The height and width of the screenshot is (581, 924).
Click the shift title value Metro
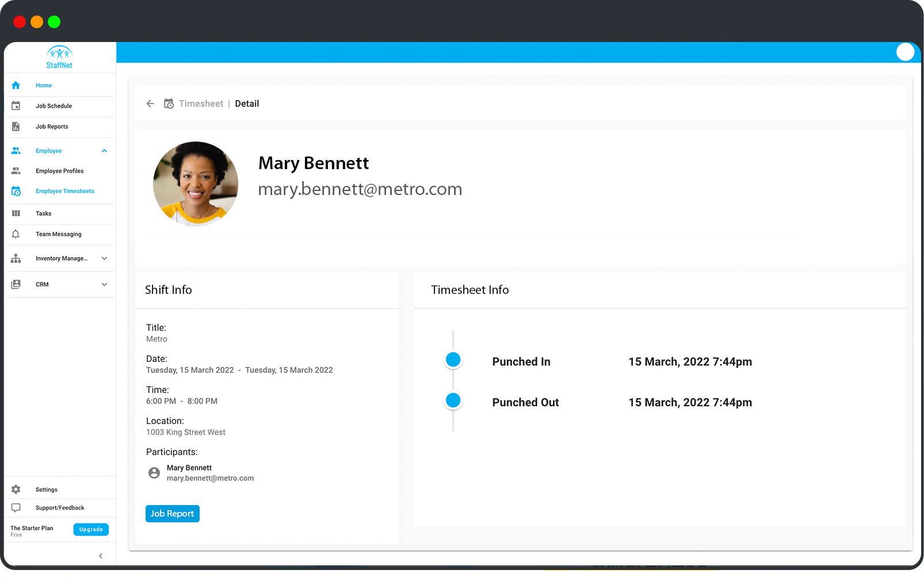click(x=156, y=339)
